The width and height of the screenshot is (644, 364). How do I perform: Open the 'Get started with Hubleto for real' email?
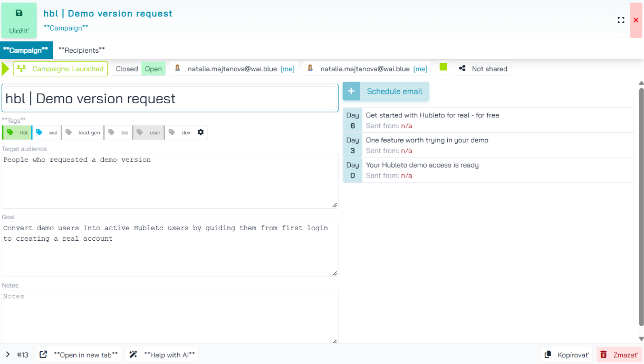click(488, 120)
